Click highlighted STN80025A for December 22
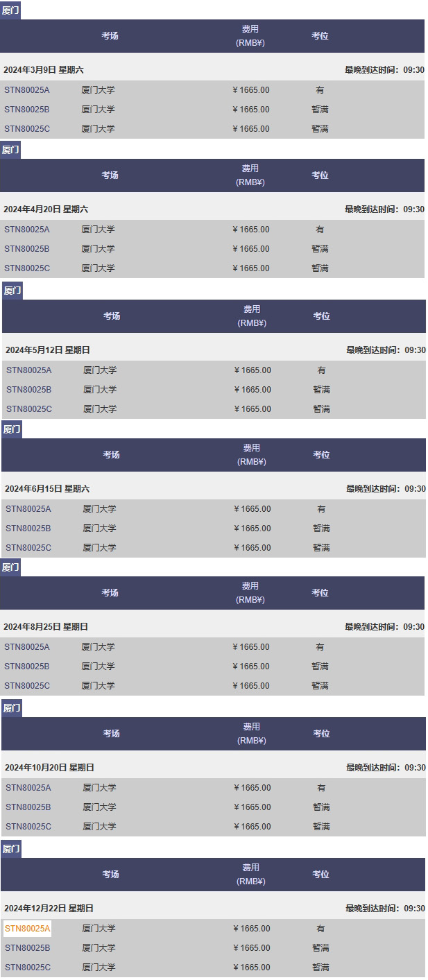The width and height of the screenshot is (428, 980). click(x=28, y=929)
